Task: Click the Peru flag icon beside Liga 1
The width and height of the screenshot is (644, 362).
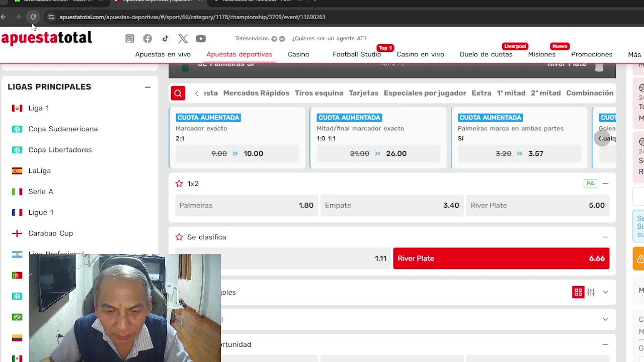Action: 17,108
